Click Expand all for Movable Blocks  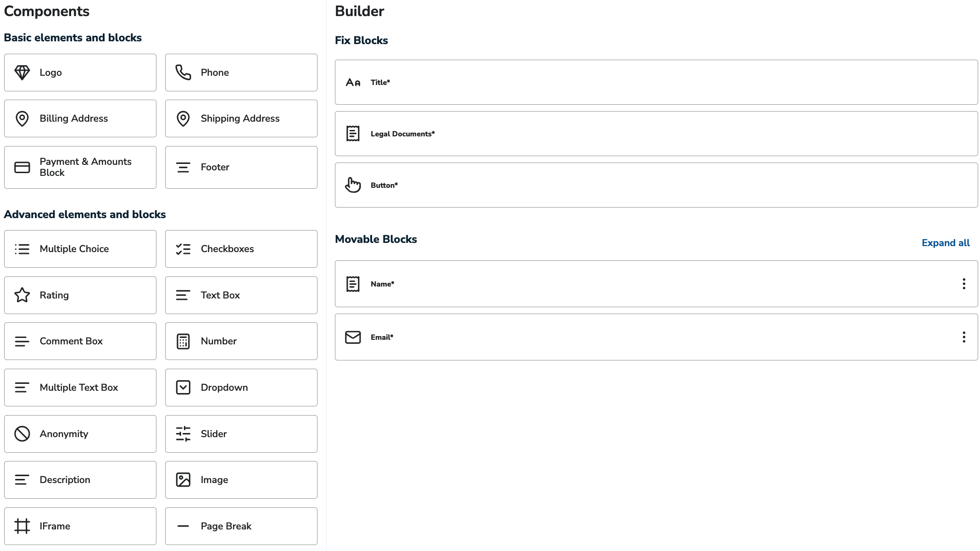pos(946,242)
